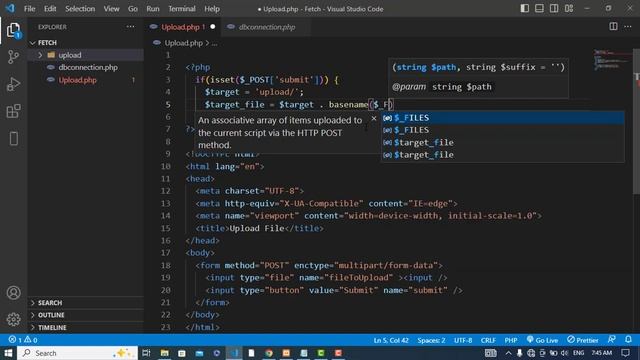
Task: Toggle the secondary side bar layout icon
Action: pos(554,9)
